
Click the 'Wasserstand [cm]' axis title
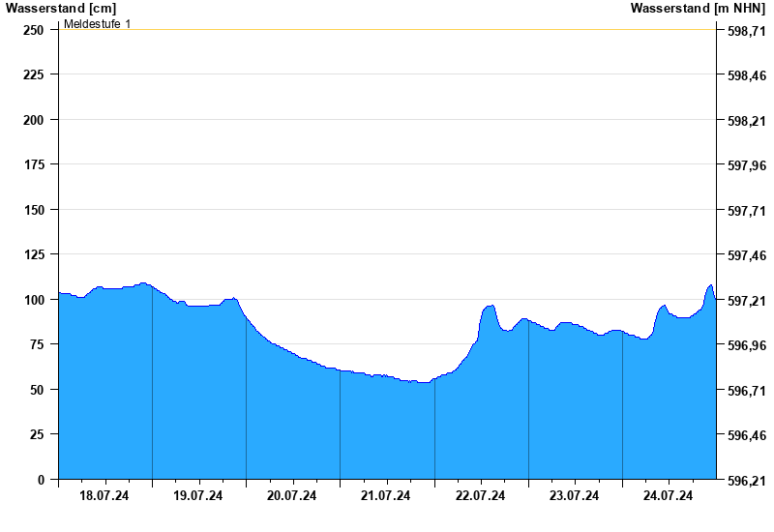60,9
